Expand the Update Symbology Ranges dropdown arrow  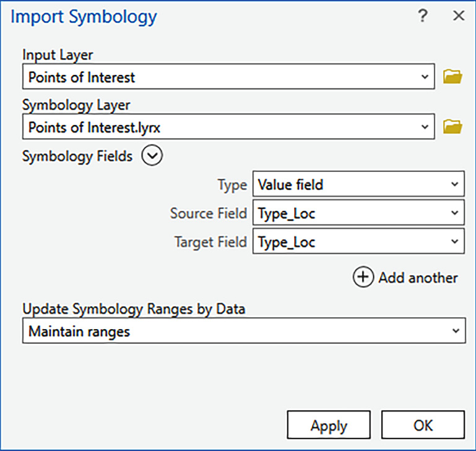tap(456, 331)
